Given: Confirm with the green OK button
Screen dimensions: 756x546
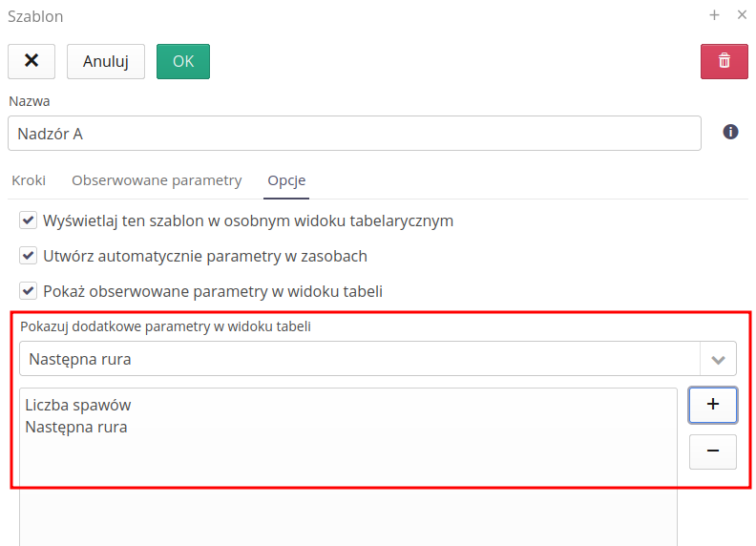Looking at the screenshot, I should [182, 61].
